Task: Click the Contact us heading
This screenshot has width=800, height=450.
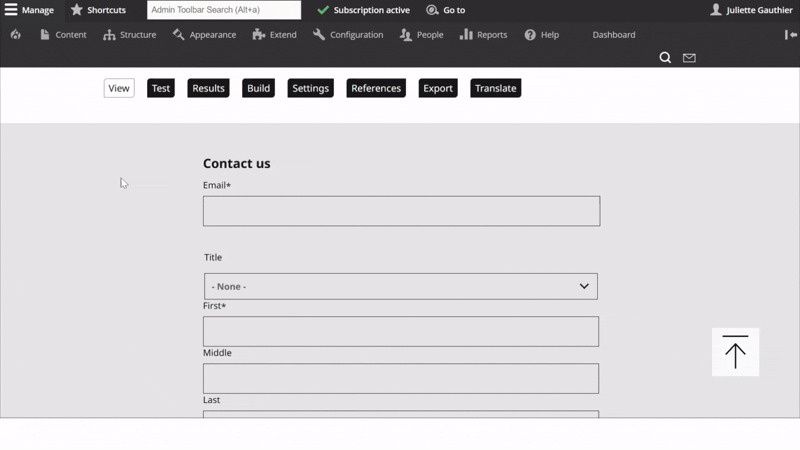Action: coord(237,163)
